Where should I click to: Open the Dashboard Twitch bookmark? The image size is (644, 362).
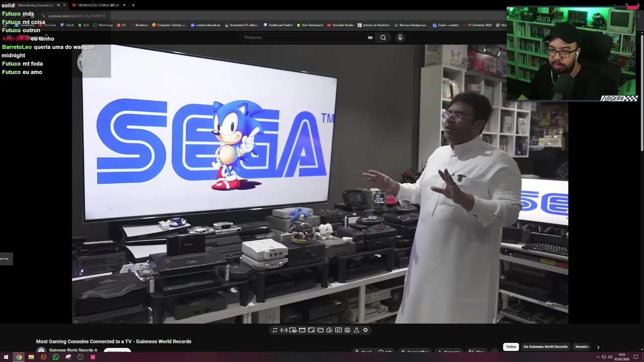[x=278, y=25]
